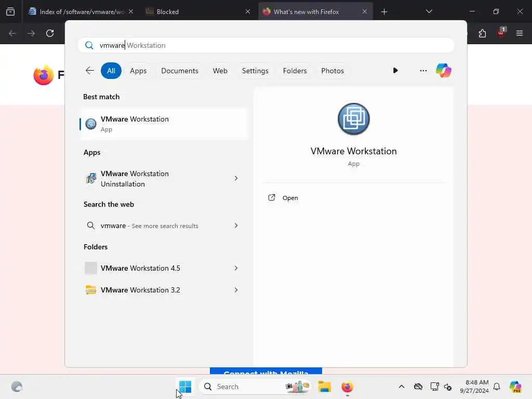The height and width of the screenshot is (399, 532).
Task: Click the Open external-link icon
Action: pos(271,197)
